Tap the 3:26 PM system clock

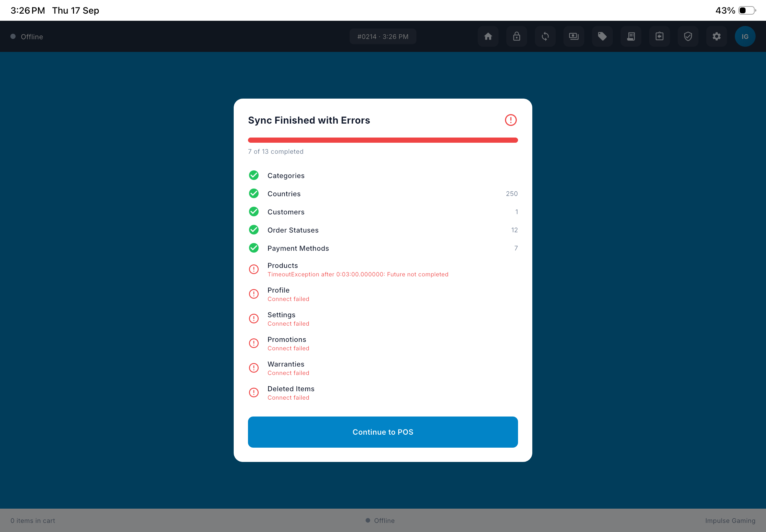tap(28, 10)
